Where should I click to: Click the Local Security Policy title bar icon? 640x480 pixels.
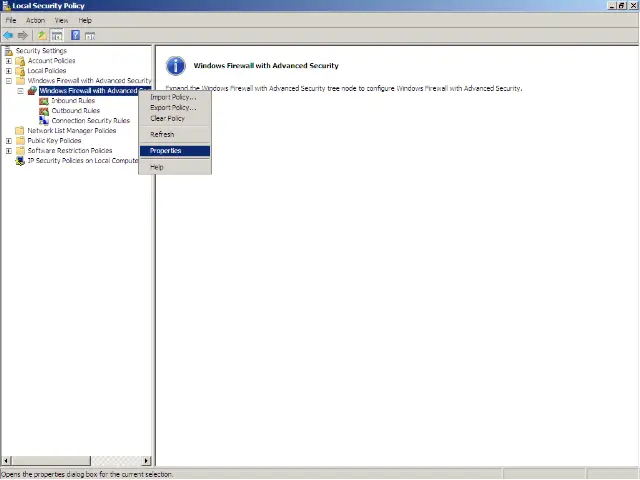6,6
